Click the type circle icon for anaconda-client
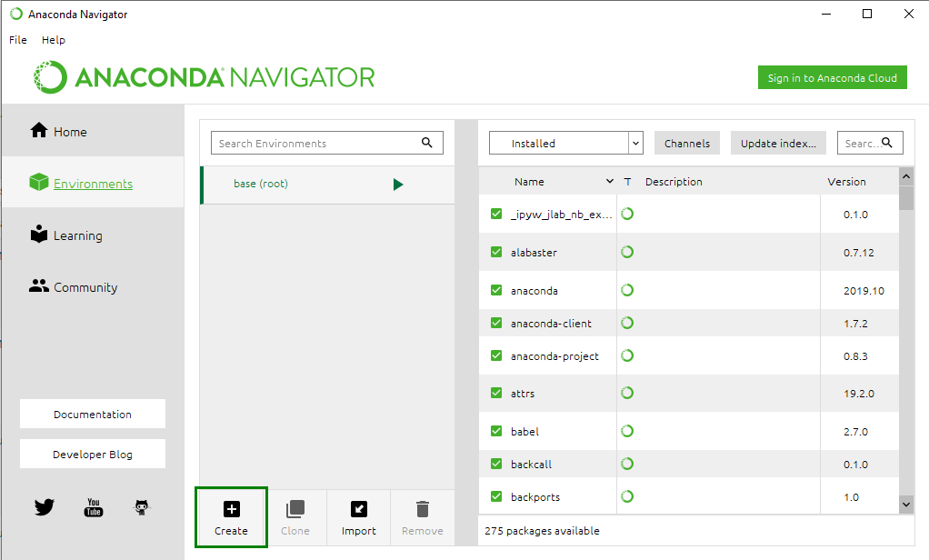Image resolution: width=929 pixels, height=560 pixels. pos(627,323)
